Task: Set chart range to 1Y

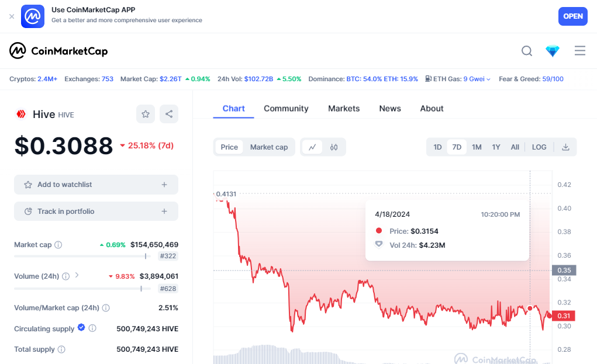Action: [x=496, y=147]
